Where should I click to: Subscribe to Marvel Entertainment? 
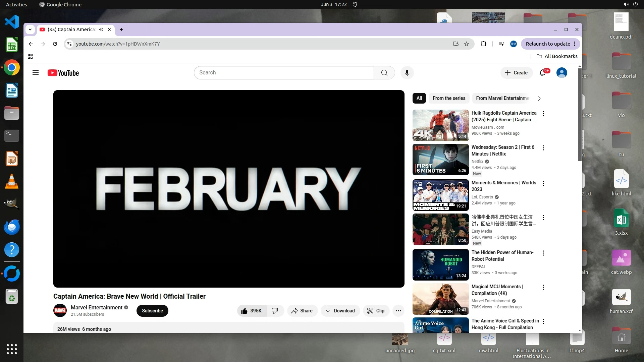point(152,311)
